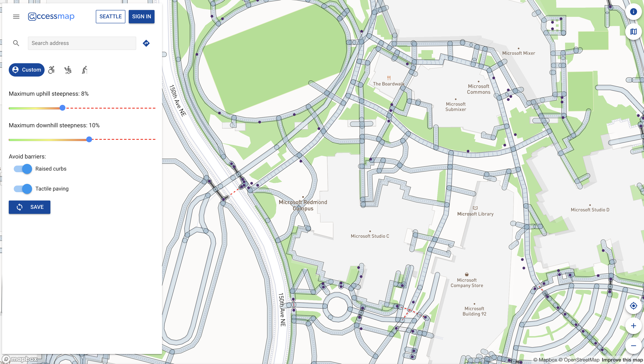Open the hamburger main menu

click(x=16, y=16)
